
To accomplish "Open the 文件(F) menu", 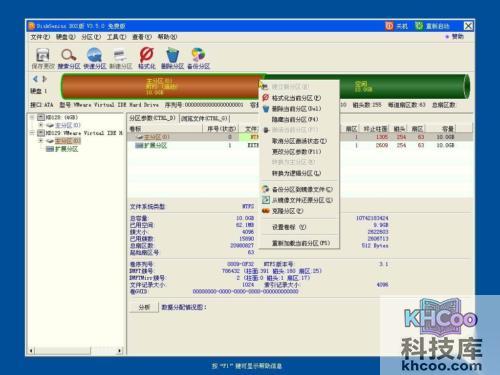I will [40, 37].
